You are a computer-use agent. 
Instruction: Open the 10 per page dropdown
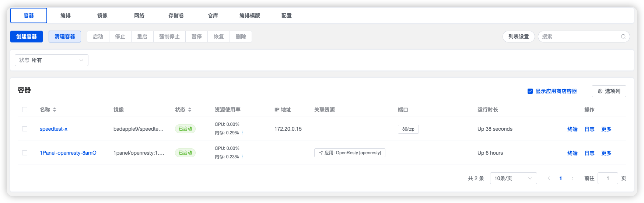pos(513,178)
